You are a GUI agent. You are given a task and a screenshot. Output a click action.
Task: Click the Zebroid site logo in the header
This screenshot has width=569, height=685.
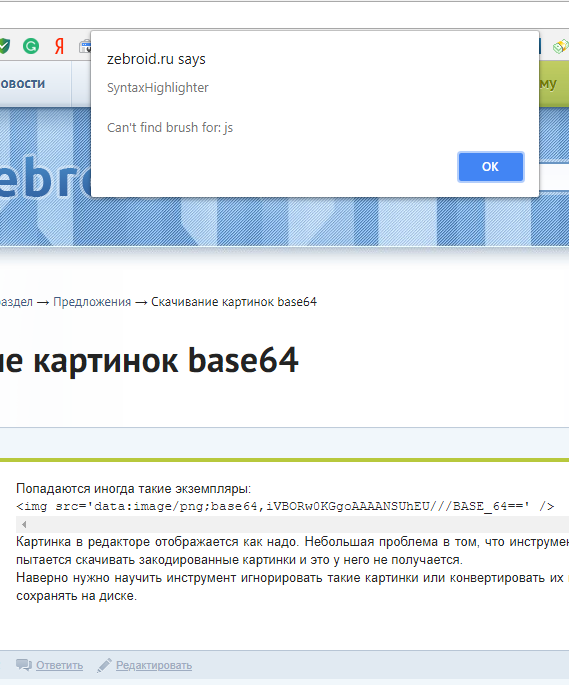[45, 179]
